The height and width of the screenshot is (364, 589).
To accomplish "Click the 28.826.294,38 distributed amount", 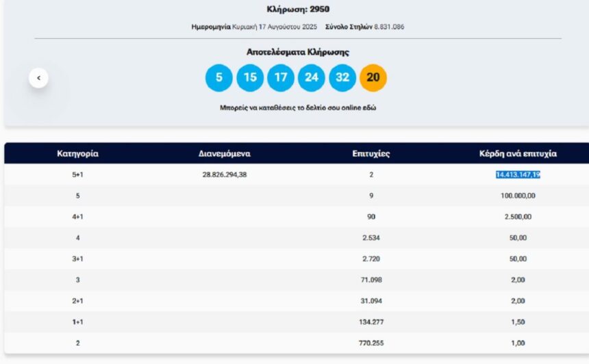I will tap(224, 174).
